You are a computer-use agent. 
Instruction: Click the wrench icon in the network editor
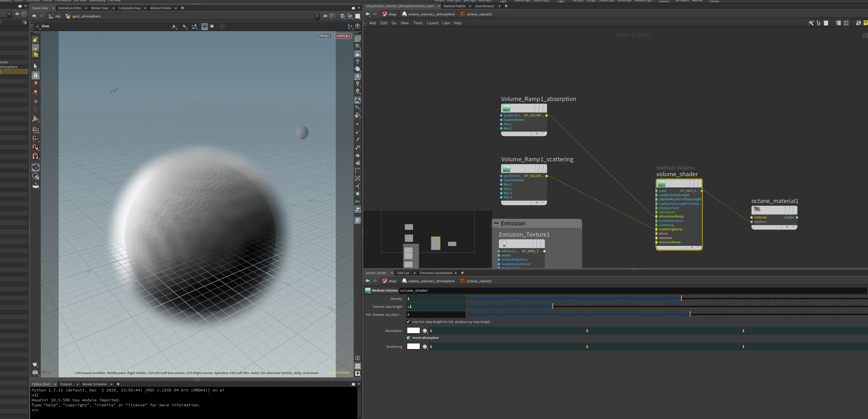tap(811, 23)
